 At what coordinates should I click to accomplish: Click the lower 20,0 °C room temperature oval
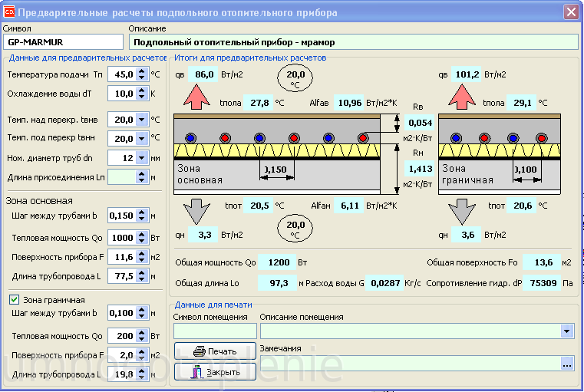pos(295,228)
